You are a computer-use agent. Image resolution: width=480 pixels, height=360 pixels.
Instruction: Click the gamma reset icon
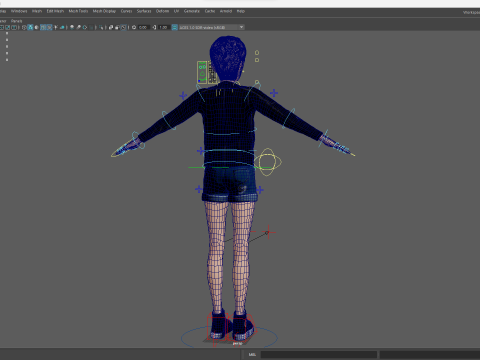154,27
